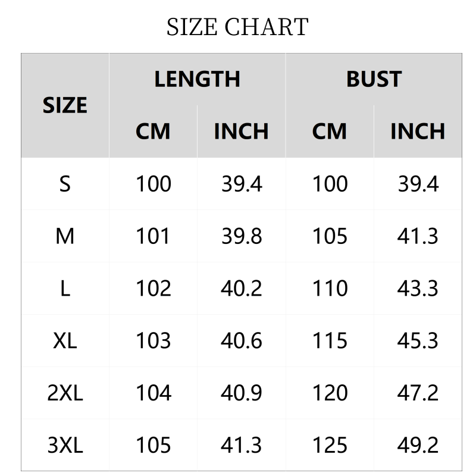
Task: Select the L size row label
Action: tap(65, 289)
